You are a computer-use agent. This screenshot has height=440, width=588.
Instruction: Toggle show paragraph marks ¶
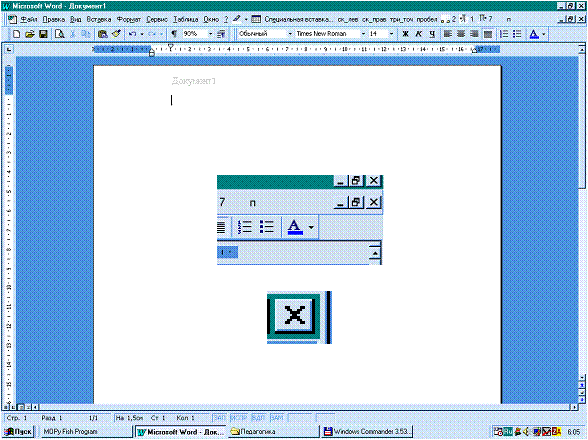[x=174, y=34]
